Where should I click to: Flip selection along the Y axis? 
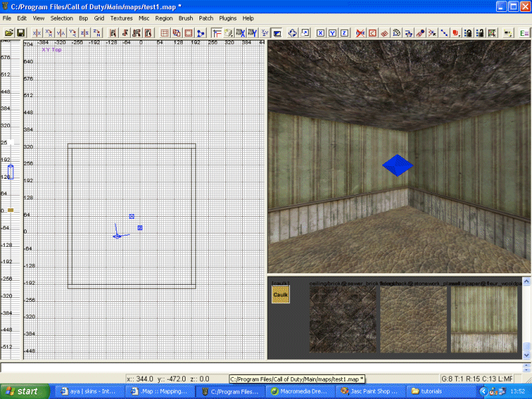click(61, 33)
